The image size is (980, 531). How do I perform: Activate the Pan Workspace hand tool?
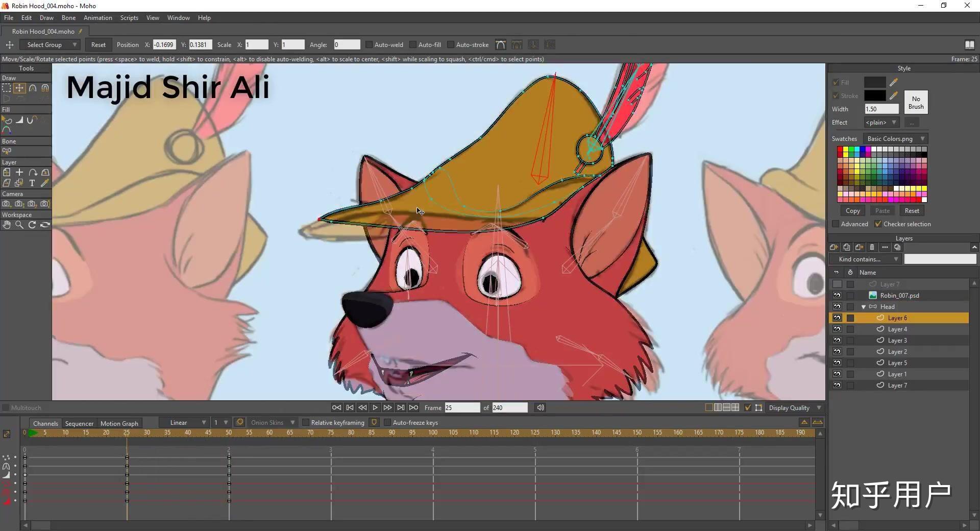7,225
